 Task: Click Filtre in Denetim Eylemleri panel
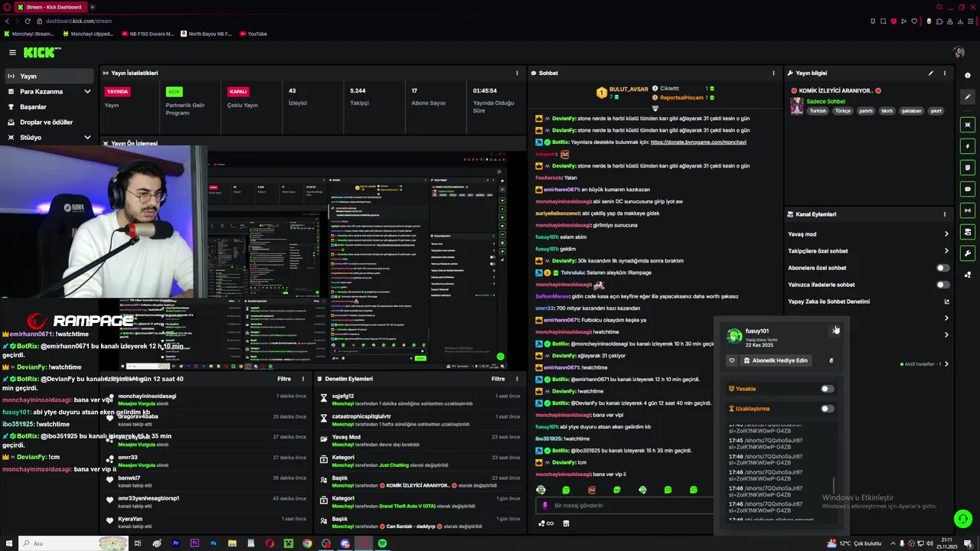click(x=498, y=379)
